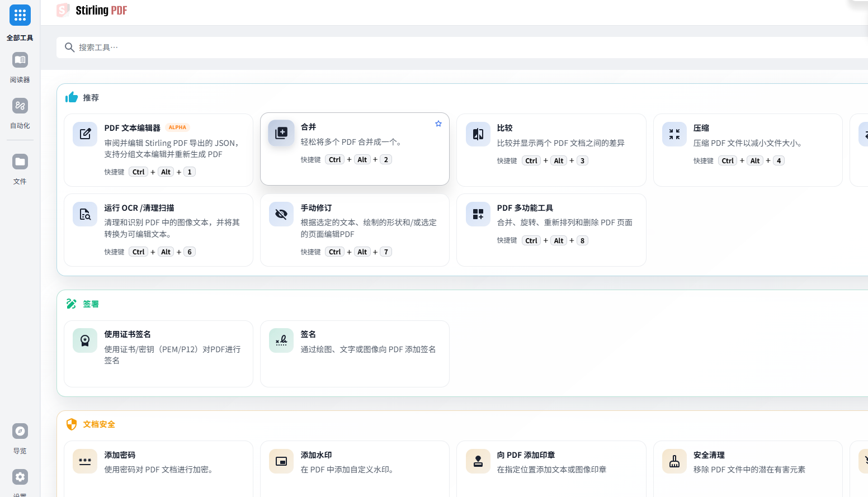This screenshot has width=868, height=497.
Task: Click the 推荐 thumbs-up icon
Action: tap(72, 97)
